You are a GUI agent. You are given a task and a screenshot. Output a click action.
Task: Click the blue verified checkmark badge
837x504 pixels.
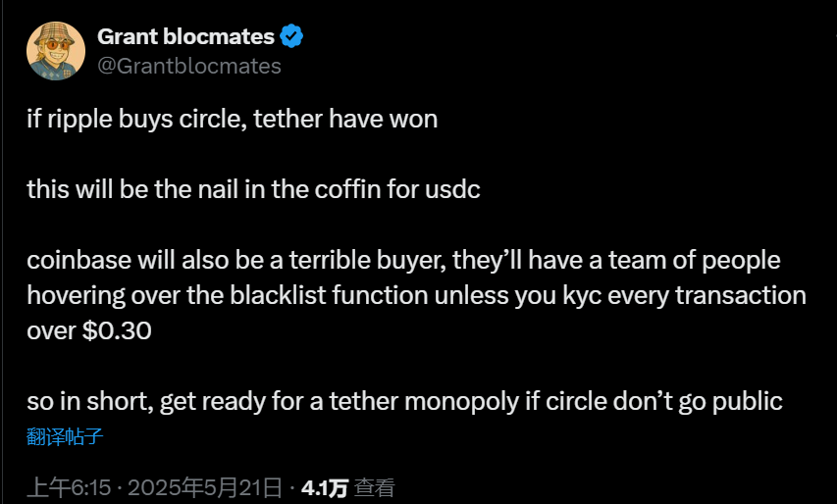(291, 37)
